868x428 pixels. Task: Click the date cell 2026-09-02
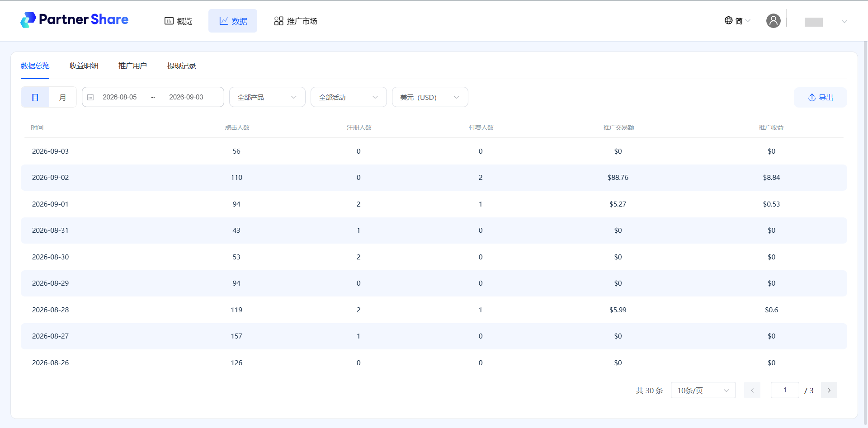coord(50,178)
